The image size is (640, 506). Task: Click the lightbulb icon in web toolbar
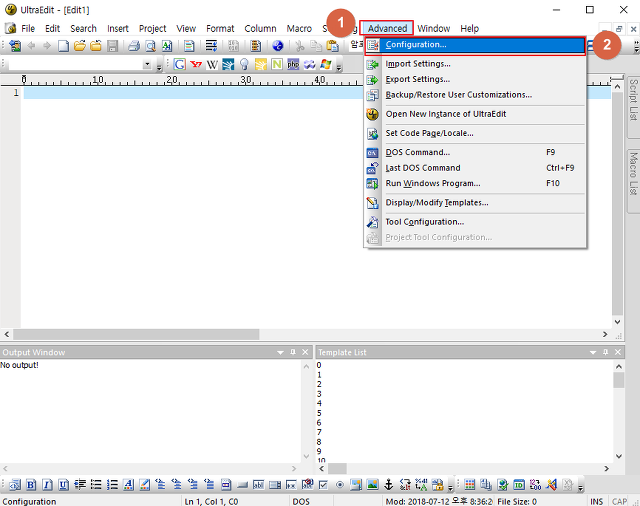pyautogui.click(x=244, y=64)
